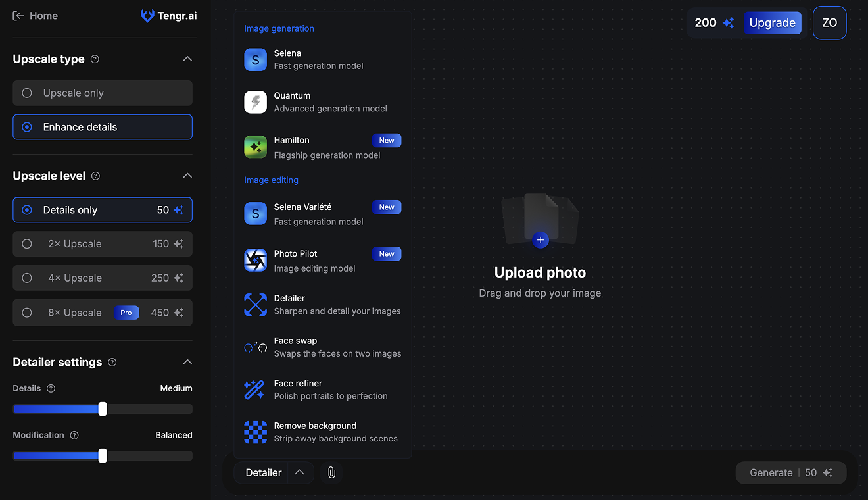Select the Selena fast generation model icon
The image size is (868, 500).
coord(255,59)
